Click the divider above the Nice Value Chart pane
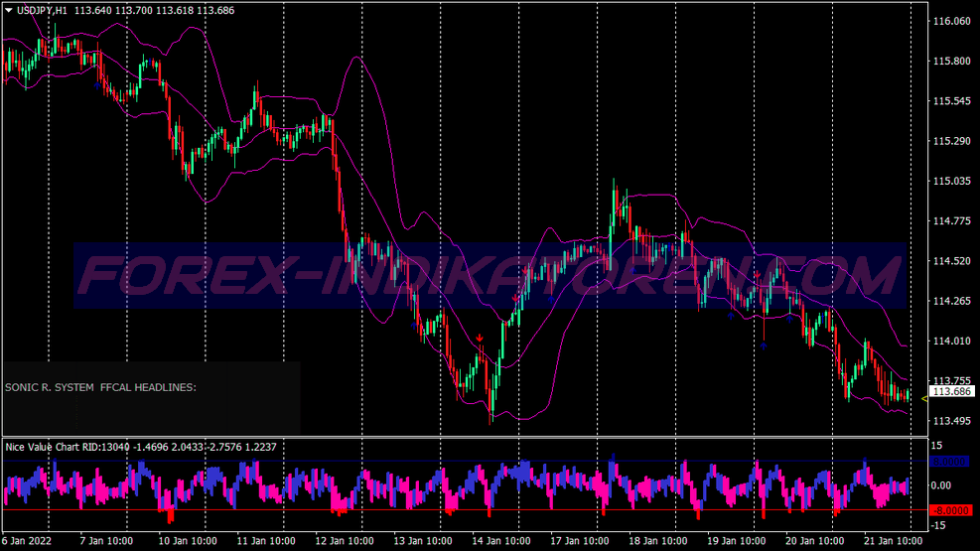 point(457,437)
